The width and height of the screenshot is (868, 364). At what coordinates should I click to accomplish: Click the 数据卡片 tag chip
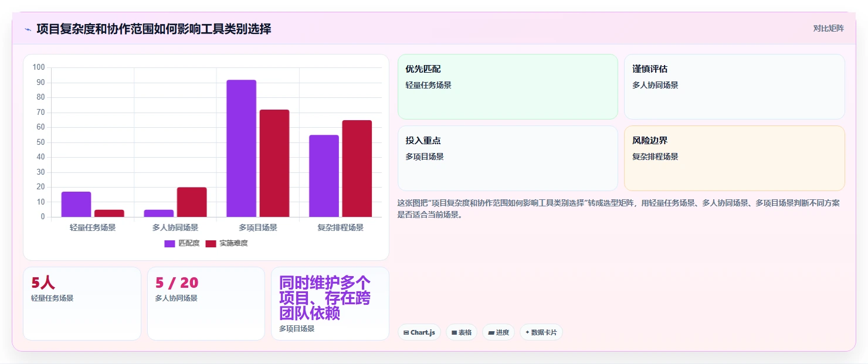tap(541, 332)
